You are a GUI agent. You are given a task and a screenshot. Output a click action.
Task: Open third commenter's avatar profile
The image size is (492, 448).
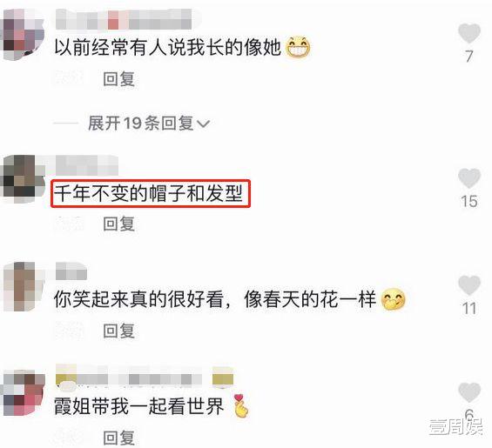23,286
